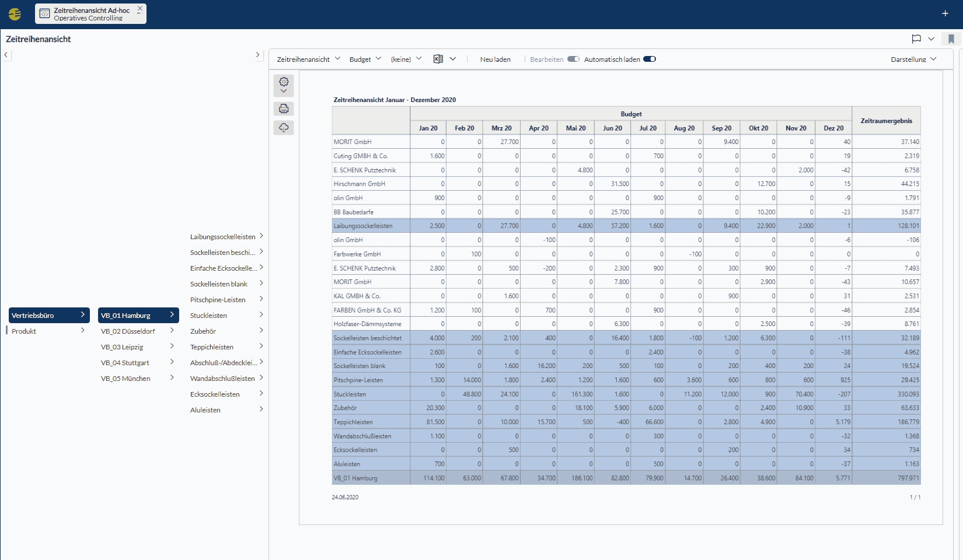
Task: Select VB_02 Düsseldorf in the navigation
Action: pyautogui.click(x=128, y=331)
